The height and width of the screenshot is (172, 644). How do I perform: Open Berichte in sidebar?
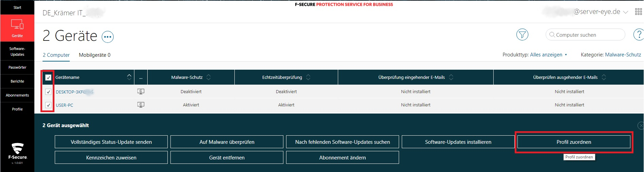pyautogui.click(x=17, y=81)
